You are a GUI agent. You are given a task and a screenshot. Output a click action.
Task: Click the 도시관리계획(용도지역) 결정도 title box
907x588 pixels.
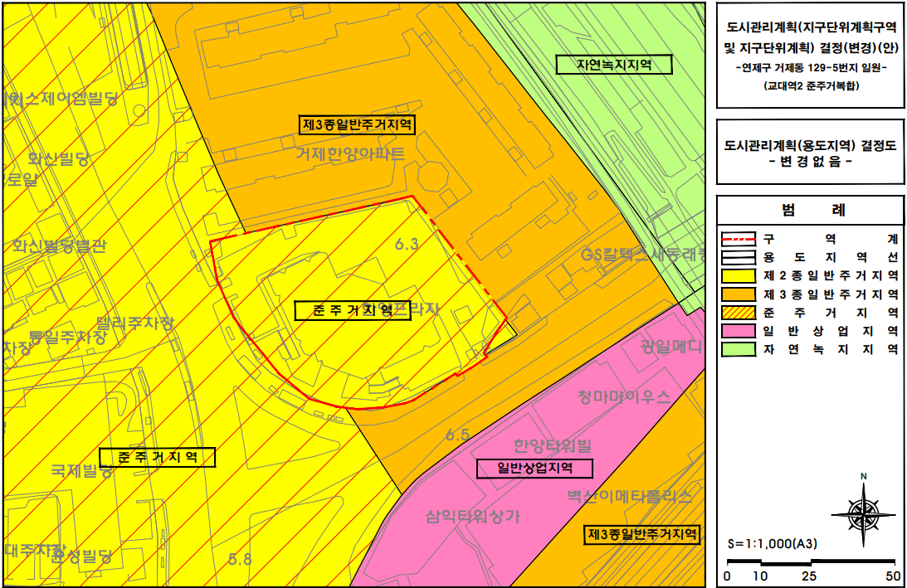[809, 153]
